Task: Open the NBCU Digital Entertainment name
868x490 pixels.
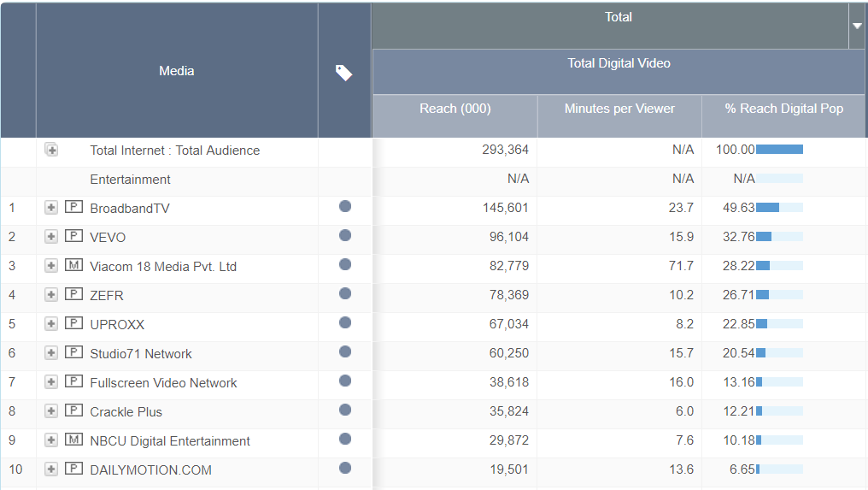Action: 170,441
